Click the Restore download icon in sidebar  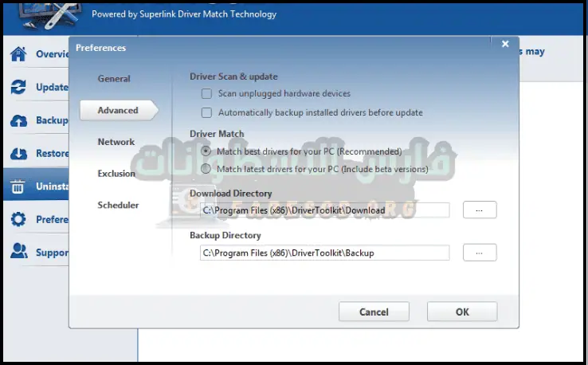click(x=18, y=154)
